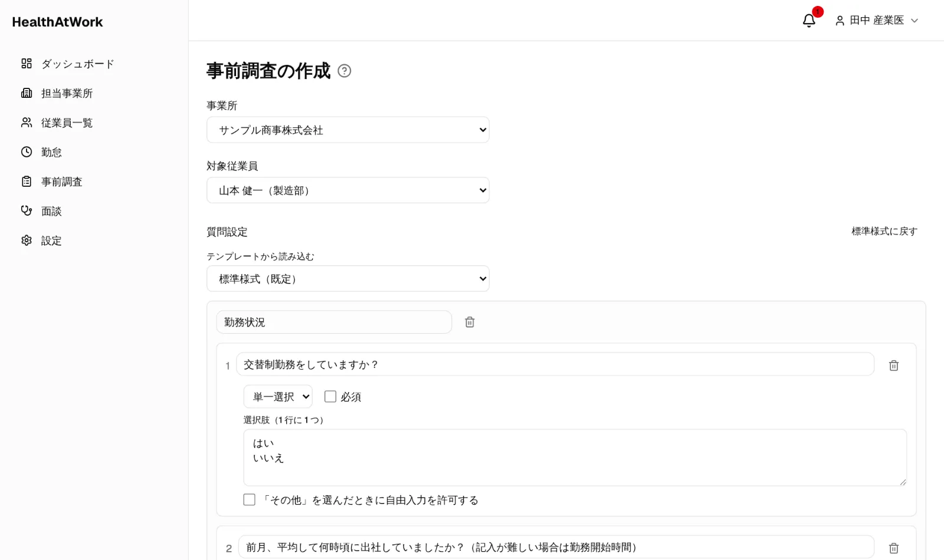Open the 単一選択 question type dropdown
The height and width of the screenshot is (560, 944).
[x=278, y=397]
